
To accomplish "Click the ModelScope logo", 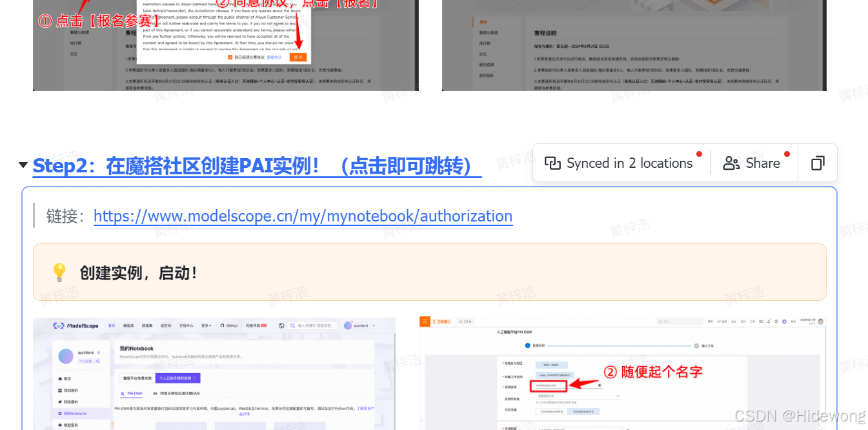I will 76,326.
